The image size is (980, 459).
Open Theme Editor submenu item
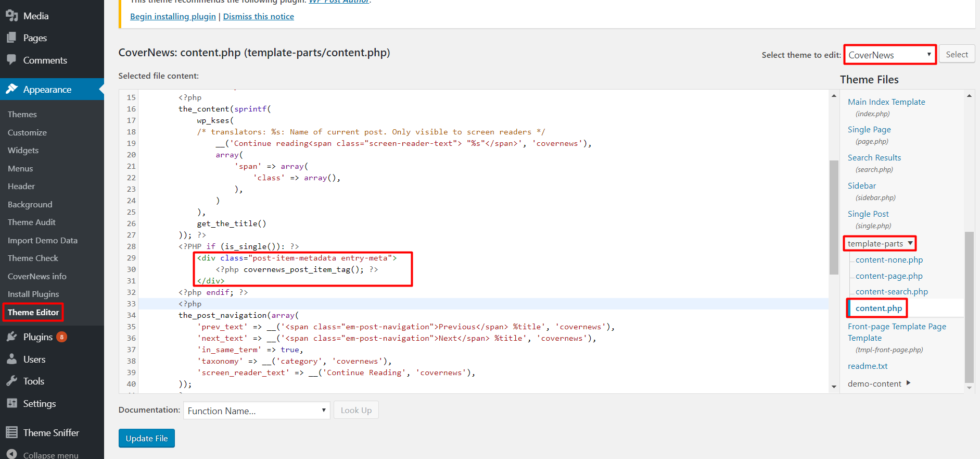click(x=33, y=312)
